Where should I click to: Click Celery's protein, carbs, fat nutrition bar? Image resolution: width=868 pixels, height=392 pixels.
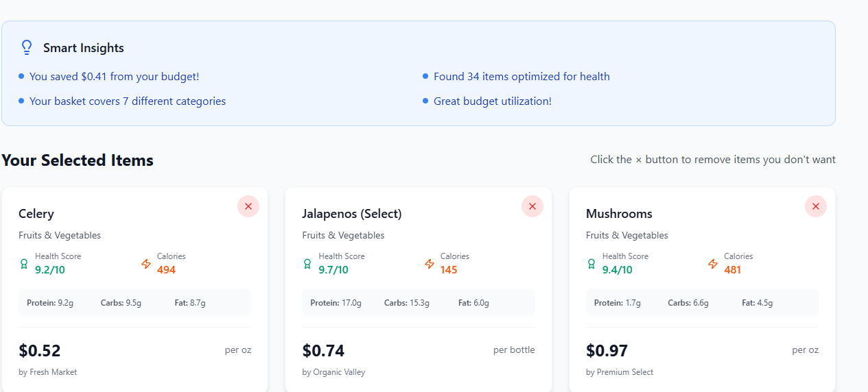click(x=134, y=302)
